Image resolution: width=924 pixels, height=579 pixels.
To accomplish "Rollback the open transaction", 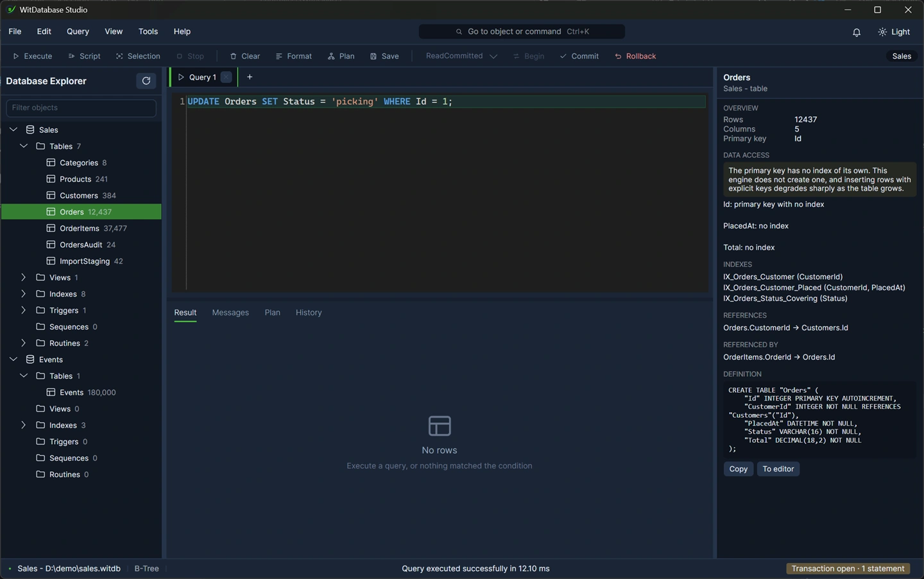I will [635, 56].
